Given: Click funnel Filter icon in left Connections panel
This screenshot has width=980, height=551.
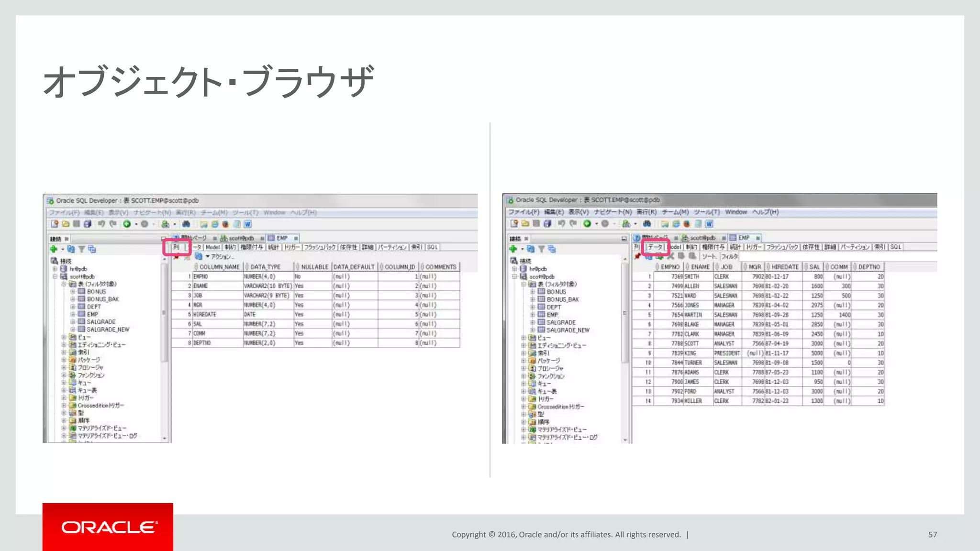Looking at the screenshot, I should [82, 249].
